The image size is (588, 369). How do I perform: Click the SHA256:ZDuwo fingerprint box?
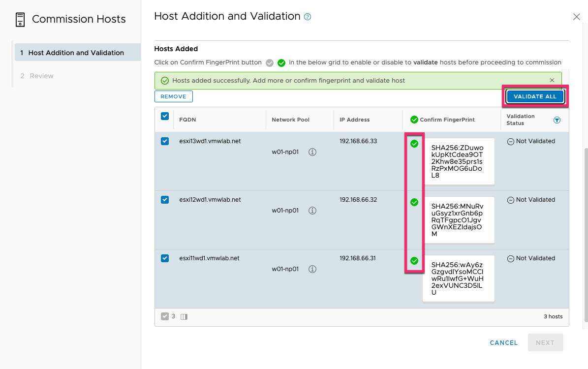click(458, 161)
